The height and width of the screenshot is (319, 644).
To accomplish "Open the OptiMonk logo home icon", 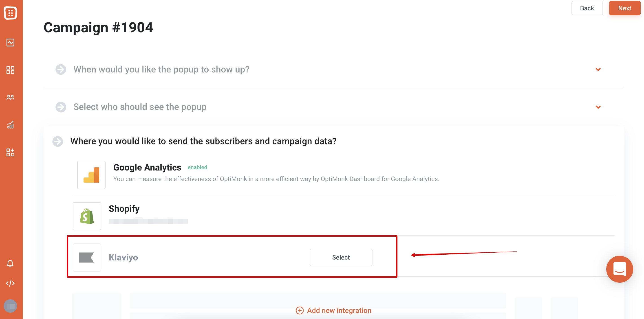I will tap(10, 13).
